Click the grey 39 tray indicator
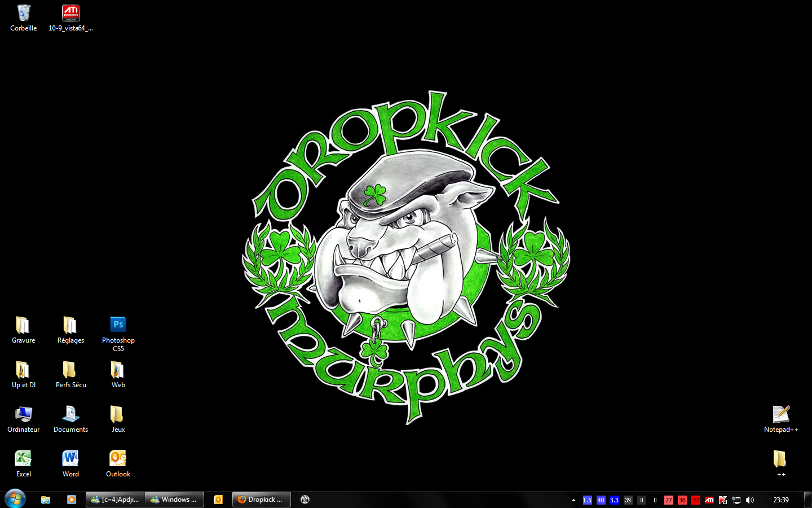Screen dimensions: 812x508 point(628,500)
